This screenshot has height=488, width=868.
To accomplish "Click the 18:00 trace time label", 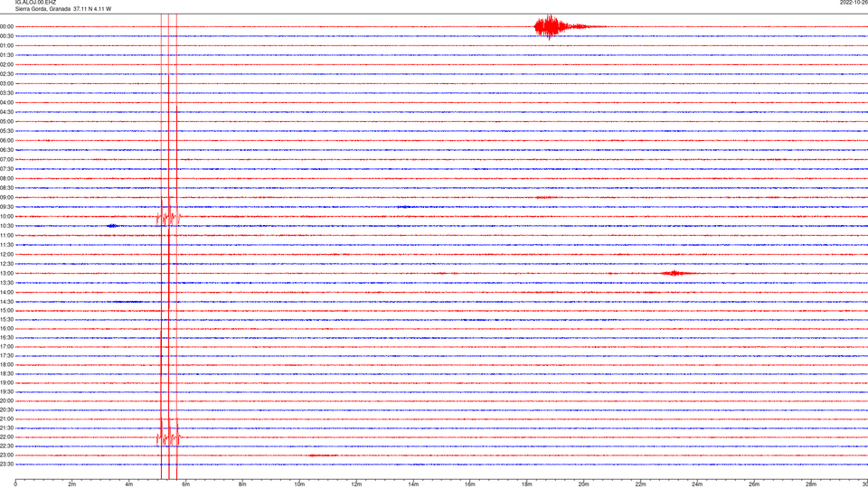I will point(7,364).
